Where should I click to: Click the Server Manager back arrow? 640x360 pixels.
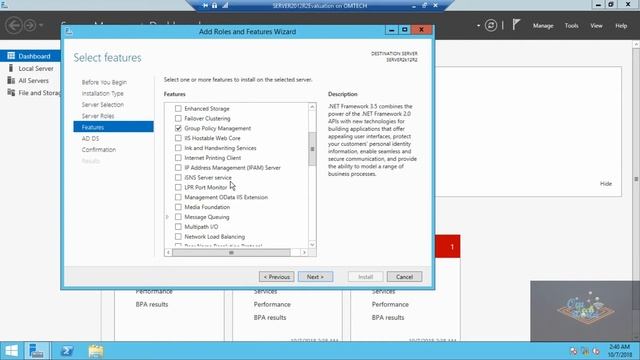[x=14, y=25]
